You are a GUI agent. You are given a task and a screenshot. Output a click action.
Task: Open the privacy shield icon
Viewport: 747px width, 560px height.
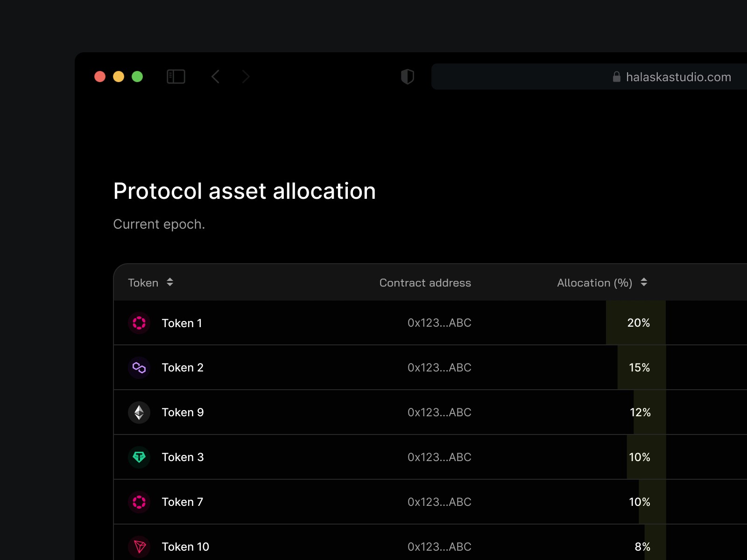pos(408,77)
